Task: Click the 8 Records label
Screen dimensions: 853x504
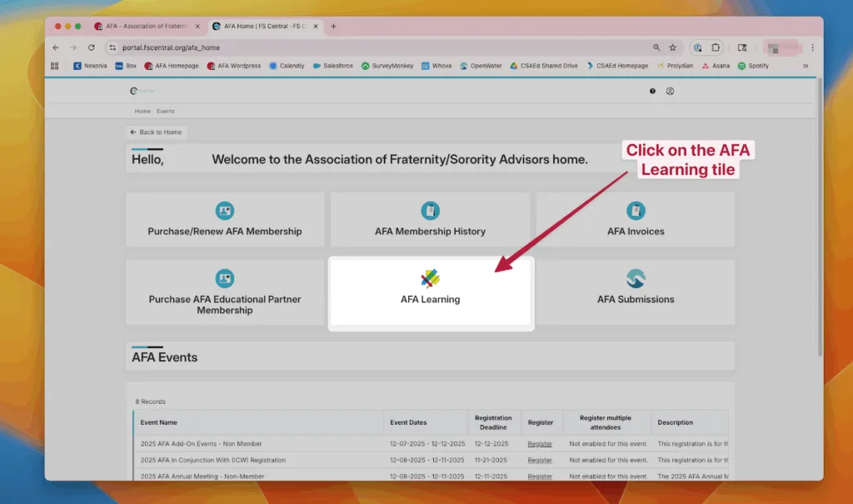Action: point(150,402)
